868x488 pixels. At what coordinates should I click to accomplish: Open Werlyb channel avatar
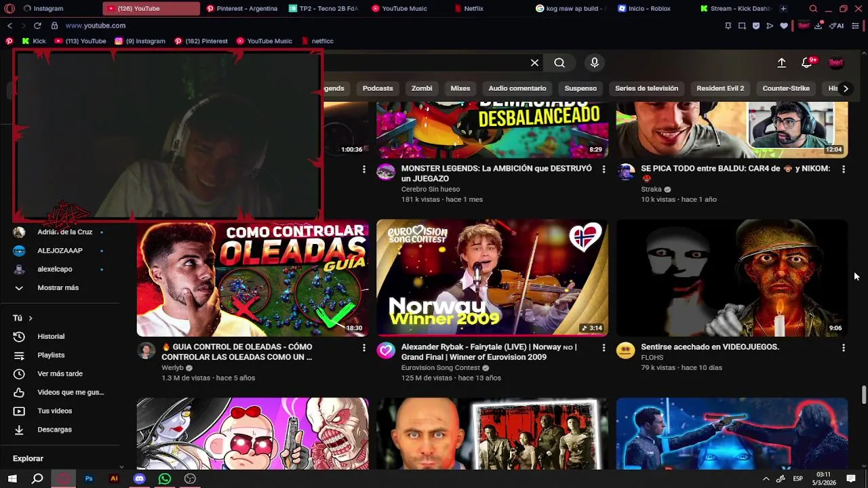[x=146, y=350]
